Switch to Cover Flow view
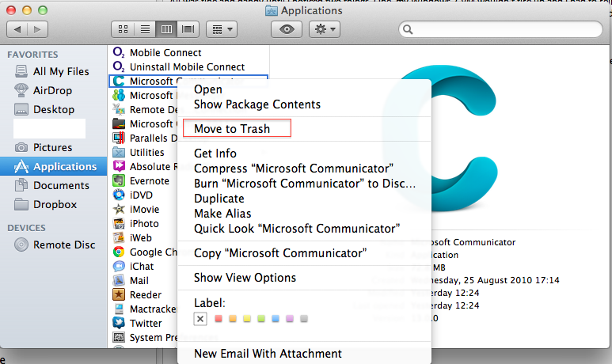Viewport: 612px width, 364px height. (188, 29)
